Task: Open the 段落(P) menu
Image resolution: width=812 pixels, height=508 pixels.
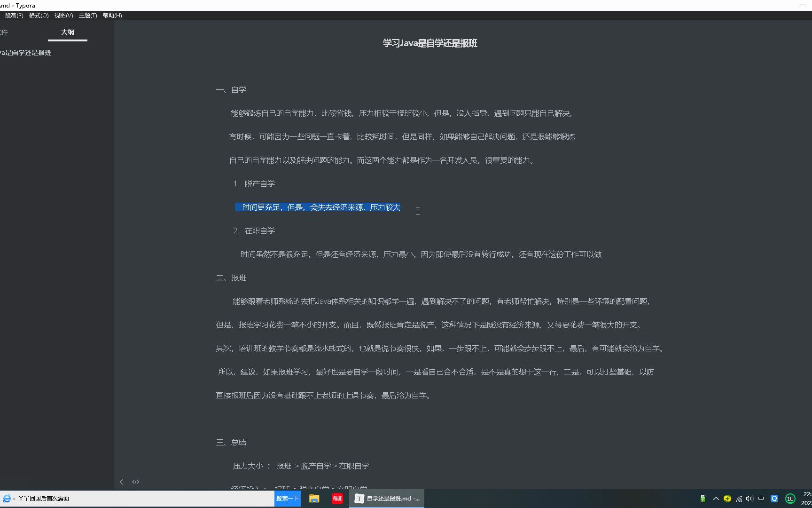Action: [x=14, y=16]
